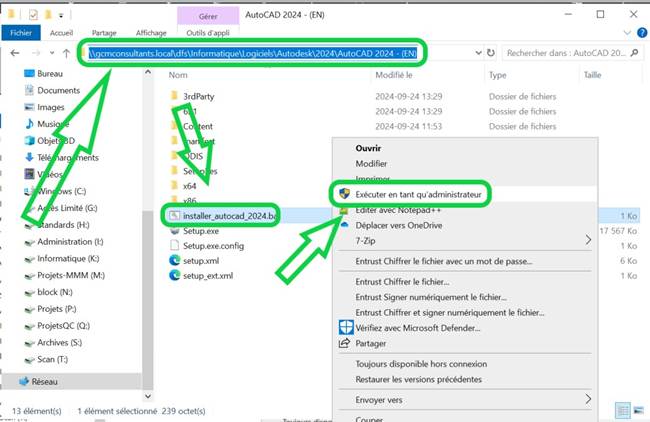Choose Vérifiez avec Microsoft Defender

coord(418,328)
